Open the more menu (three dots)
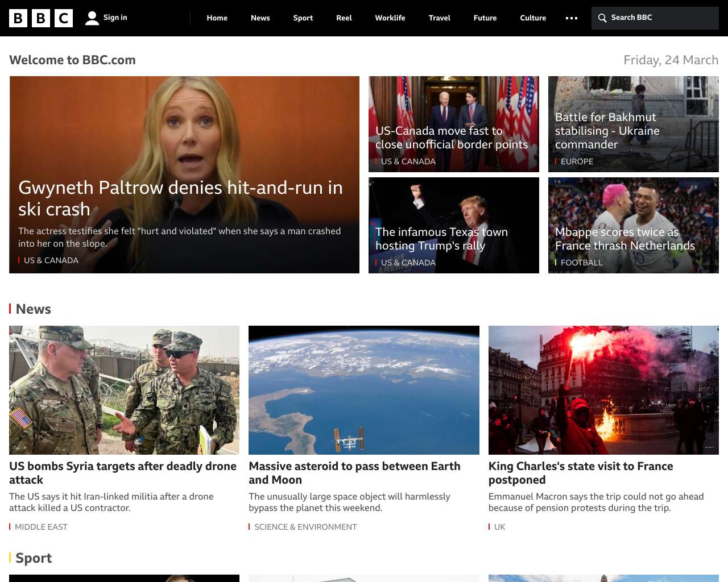Screen dimensions: 728x582 click(x=572, y=18)
